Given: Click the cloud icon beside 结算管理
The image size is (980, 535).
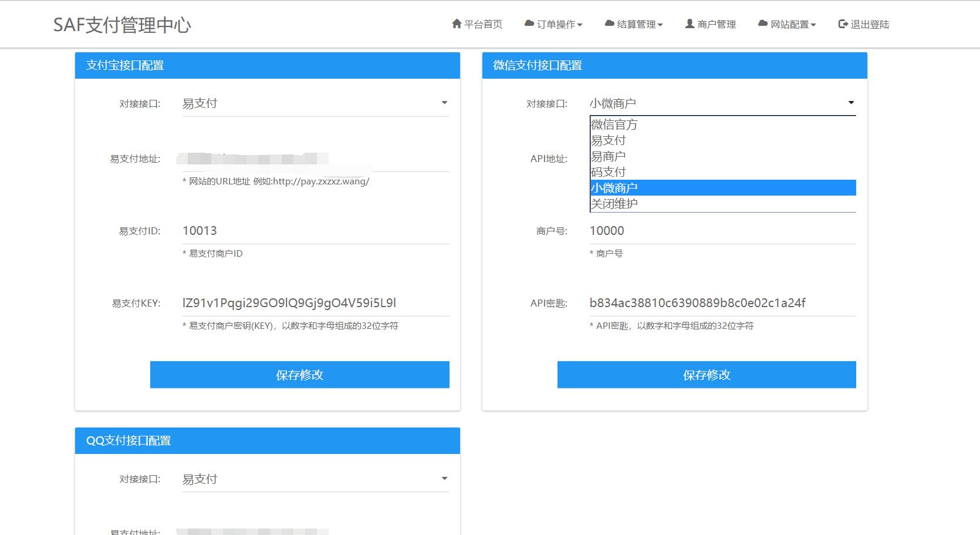Looking at the screenshot, I should 610,23.
